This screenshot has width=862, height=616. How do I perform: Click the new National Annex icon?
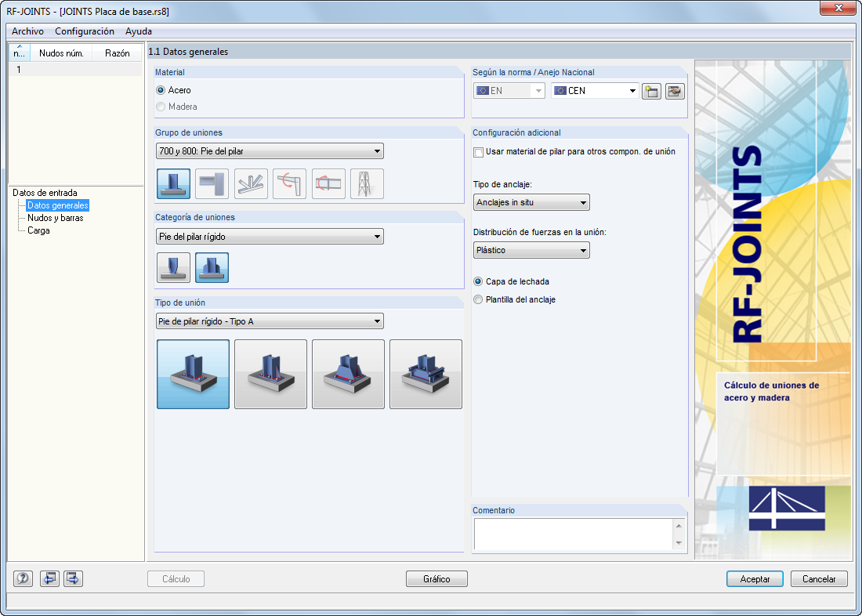[x=651, y=91]
